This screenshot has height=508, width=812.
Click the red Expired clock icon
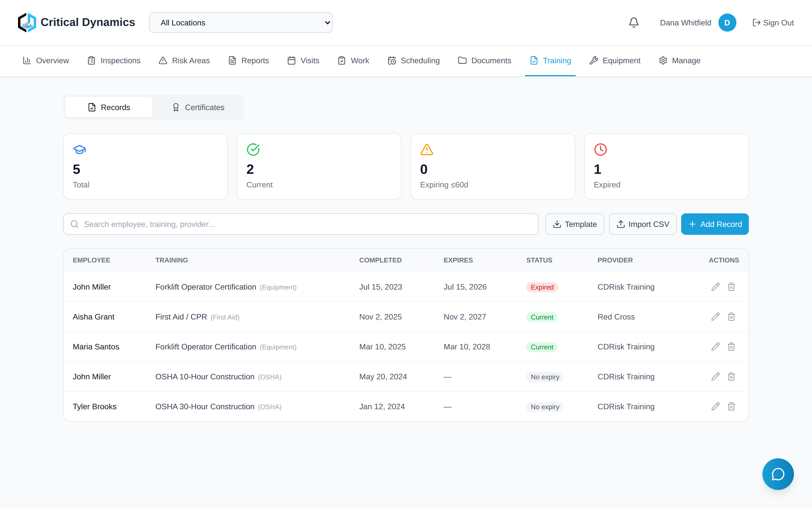point(600,150)
